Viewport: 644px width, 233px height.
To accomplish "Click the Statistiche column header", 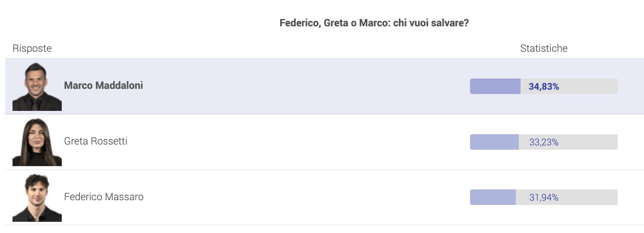I will coord(544,48).
